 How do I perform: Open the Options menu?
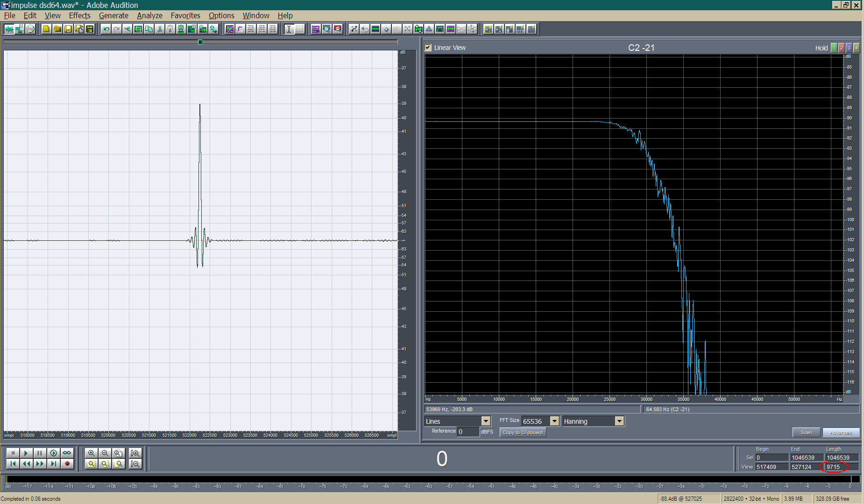[x=221, y=15]
